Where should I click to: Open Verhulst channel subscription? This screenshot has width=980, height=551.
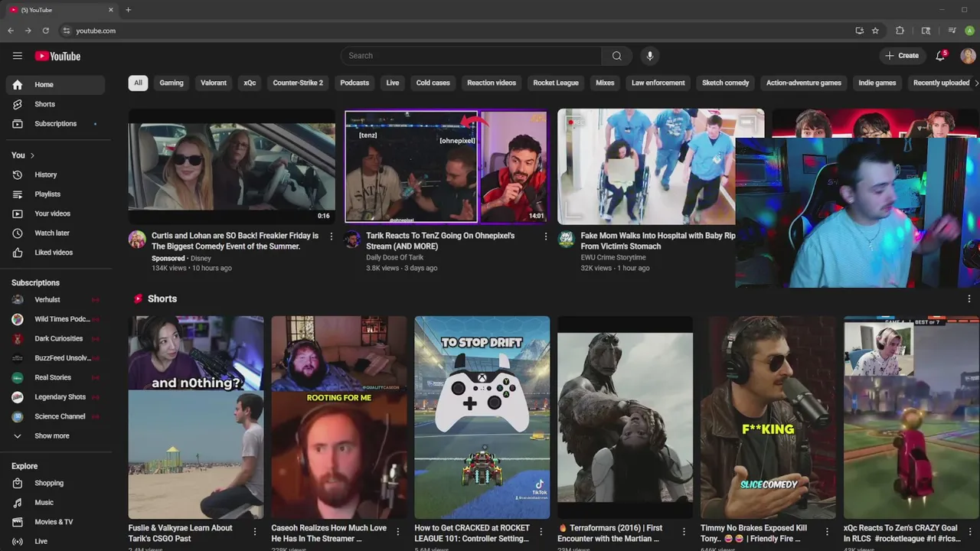pyautogui.click(x=55, y=300)
